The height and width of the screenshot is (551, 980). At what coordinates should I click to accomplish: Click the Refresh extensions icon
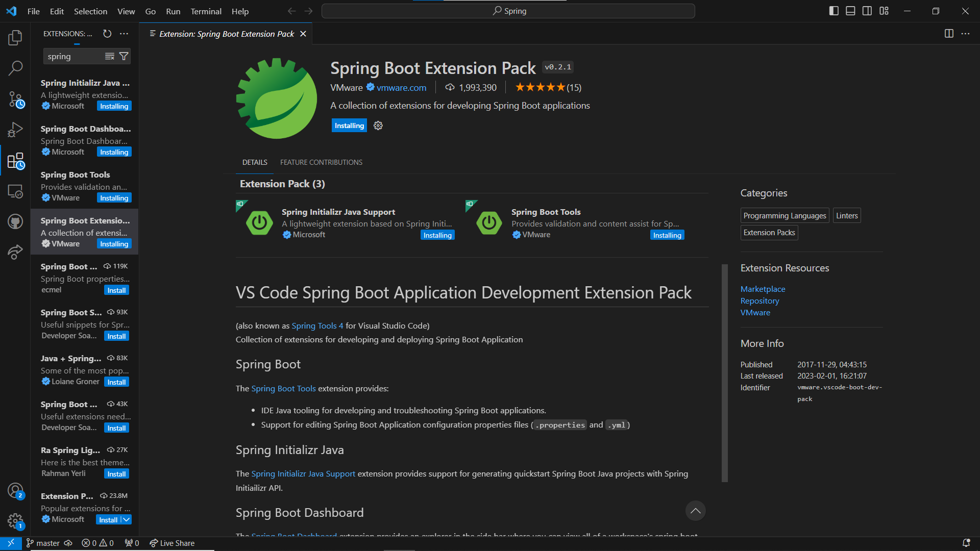coord(107,34)
